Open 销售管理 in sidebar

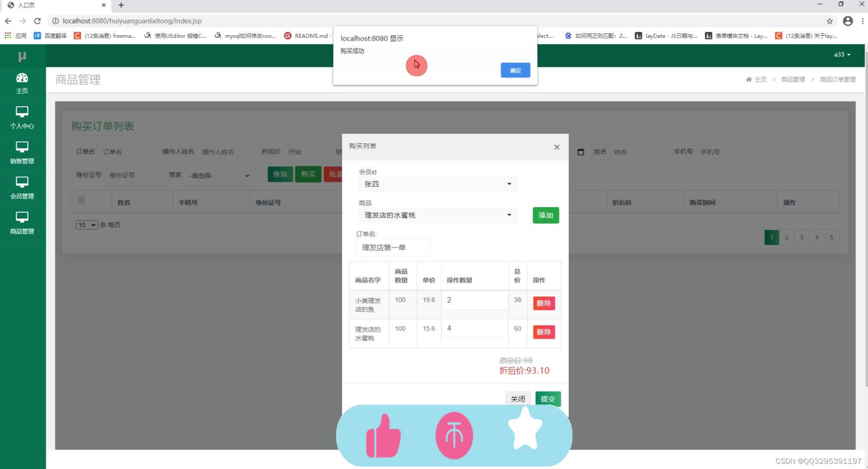tap(22, 153)
